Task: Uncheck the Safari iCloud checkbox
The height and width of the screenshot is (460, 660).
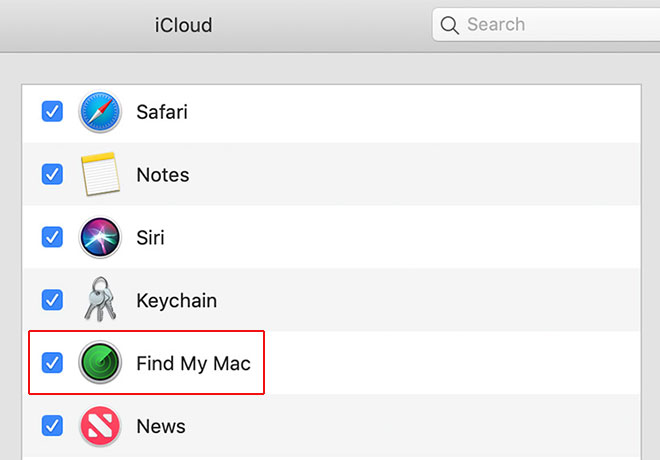Action: [52, 112]
